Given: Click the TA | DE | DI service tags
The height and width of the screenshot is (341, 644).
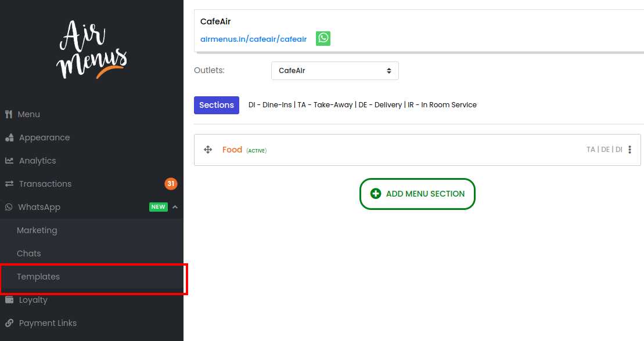Looking at the screenshot, I should tap(604, 150).
